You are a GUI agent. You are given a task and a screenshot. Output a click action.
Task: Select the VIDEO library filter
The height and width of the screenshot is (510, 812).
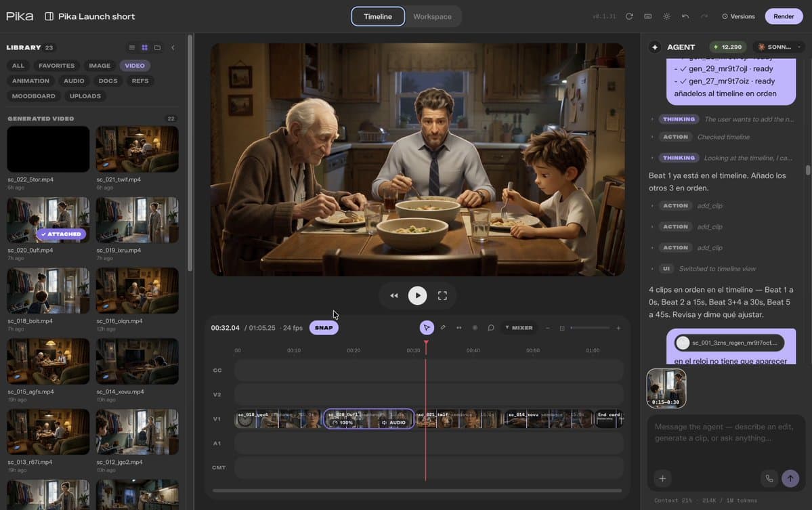(x=135, y=66)
